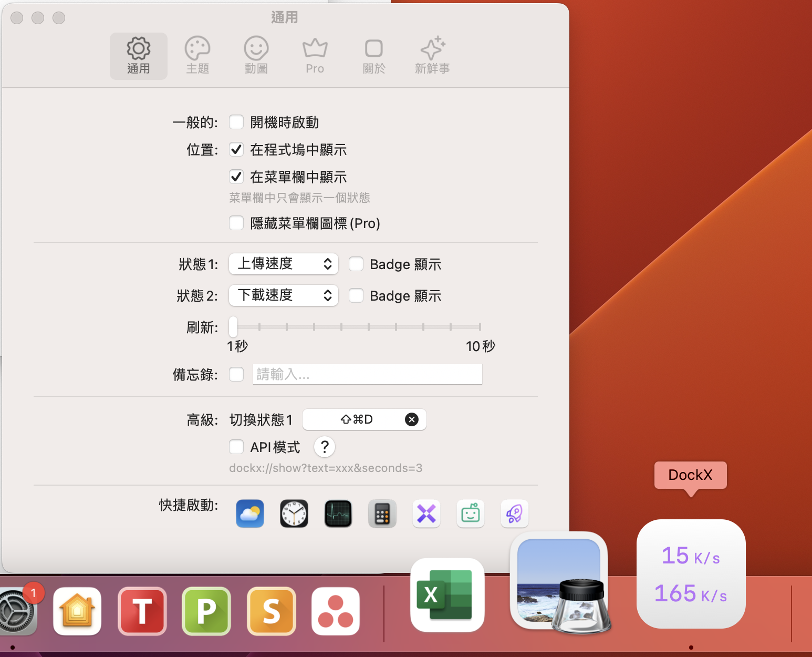Launch the purple rocket quick launch icon
Image resolution: width=812 pixels, height=657 pixels.
pyautogui.click(x=515, y=514)
